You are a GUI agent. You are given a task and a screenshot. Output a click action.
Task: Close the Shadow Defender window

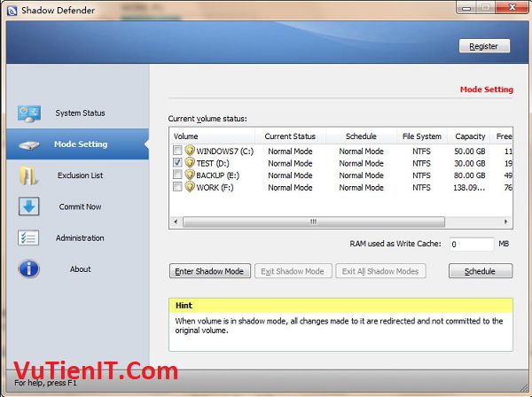(x=512, y=7)
